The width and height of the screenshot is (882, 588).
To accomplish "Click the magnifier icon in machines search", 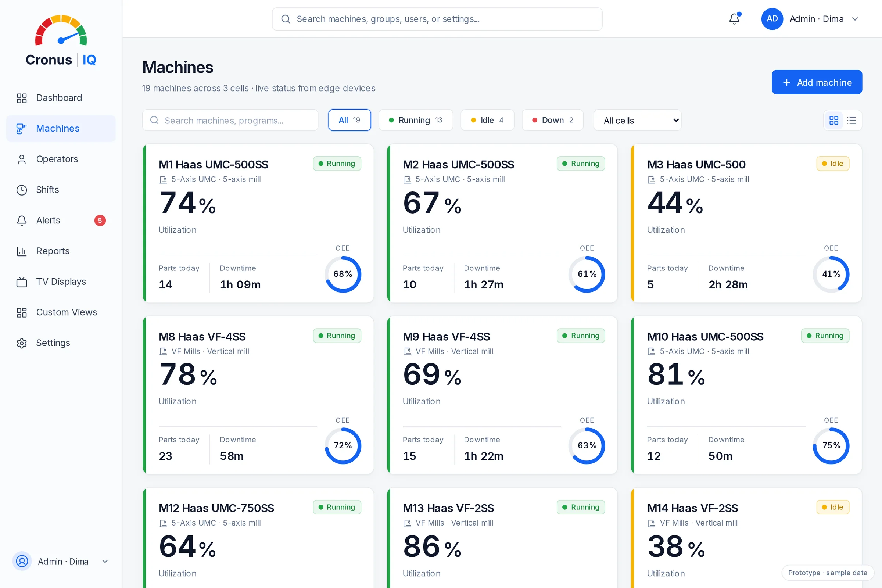I will point(154,120).
